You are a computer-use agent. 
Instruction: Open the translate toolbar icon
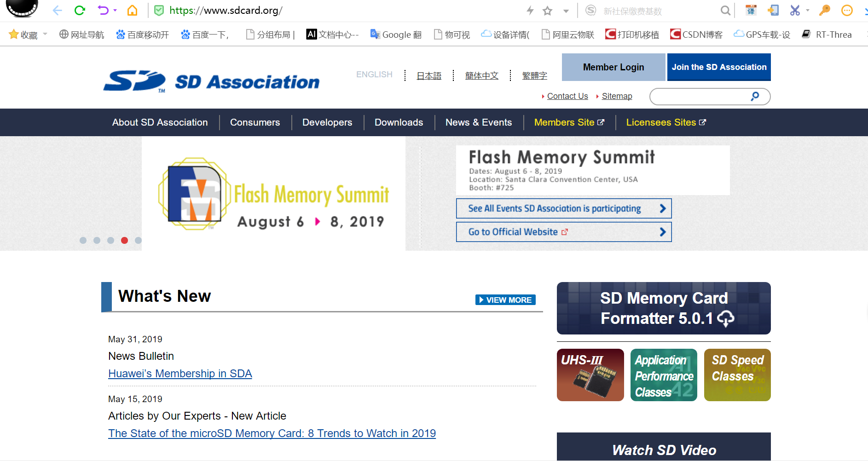751,10
